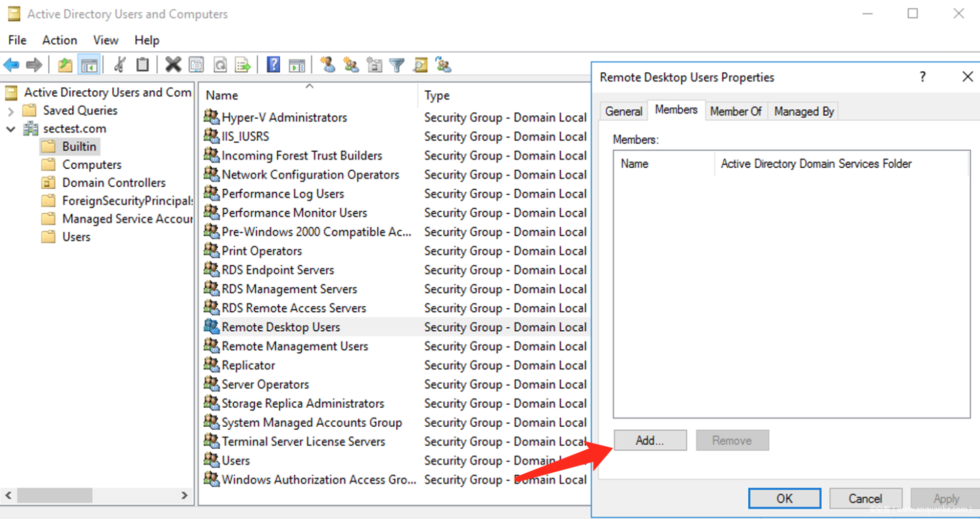
Task: Click the Apply button
Action: [x=946, y=498]
